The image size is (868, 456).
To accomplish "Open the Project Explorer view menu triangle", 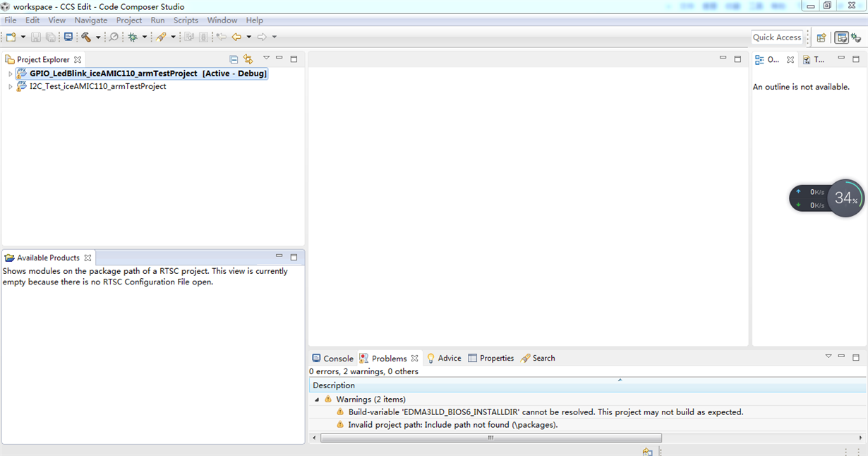I will (266, 58).
